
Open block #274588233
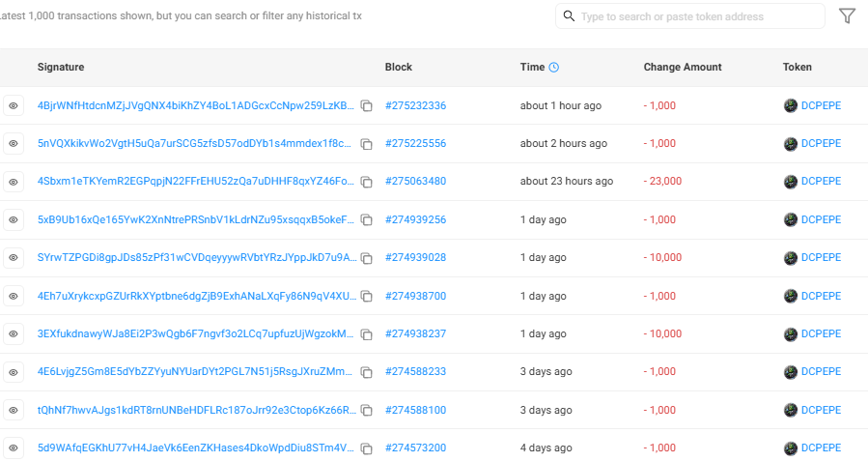coord(416,371)
